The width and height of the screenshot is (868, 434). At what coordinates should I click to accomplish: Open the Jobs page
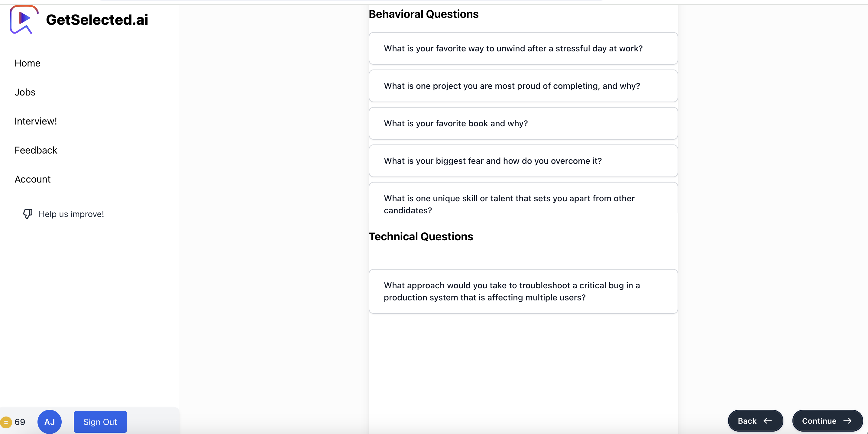pos(25,92)
